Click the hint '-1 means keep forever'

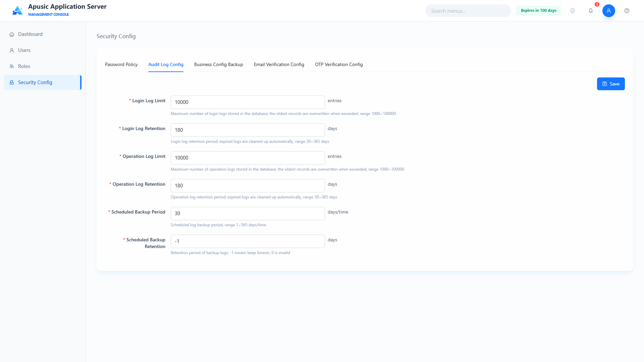click(x=250, y=253)
